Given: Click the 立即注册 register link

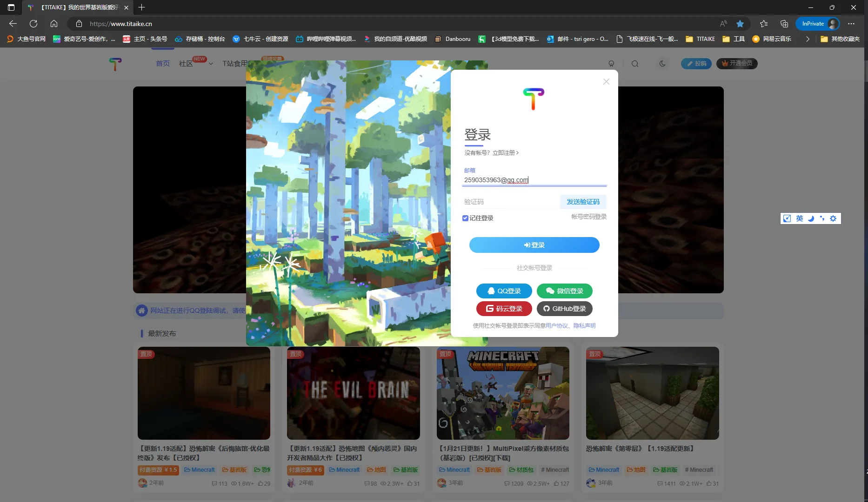Looking at the screenshot, I should pyautogui.click(x=505, y=152).
